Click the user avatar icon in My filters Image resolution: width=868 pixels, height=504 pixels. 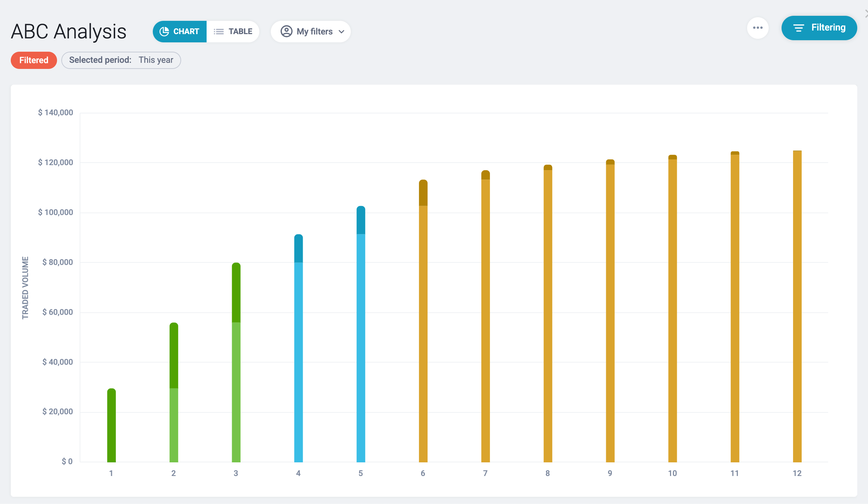coord(286,31)
